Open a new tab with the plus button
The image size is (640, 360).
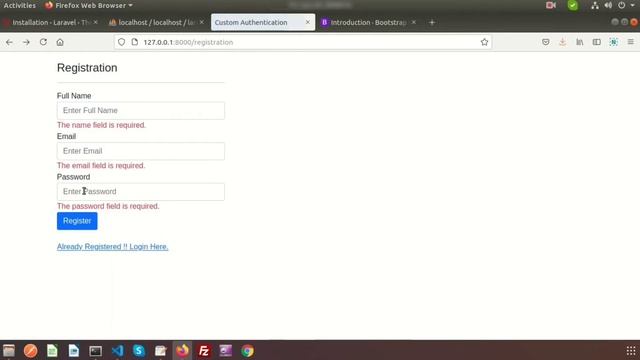[432, 22]
